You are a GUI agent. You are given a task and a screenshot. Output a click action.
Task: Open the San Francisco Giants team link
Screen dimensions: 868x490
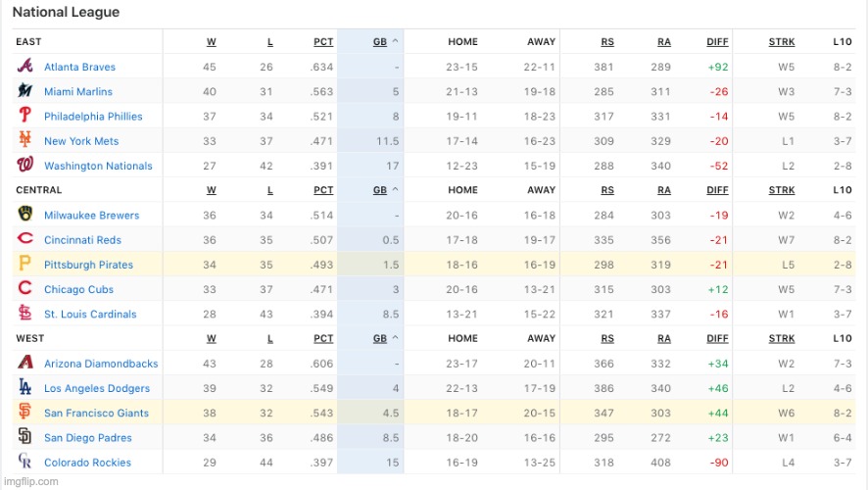click(96, 413)
